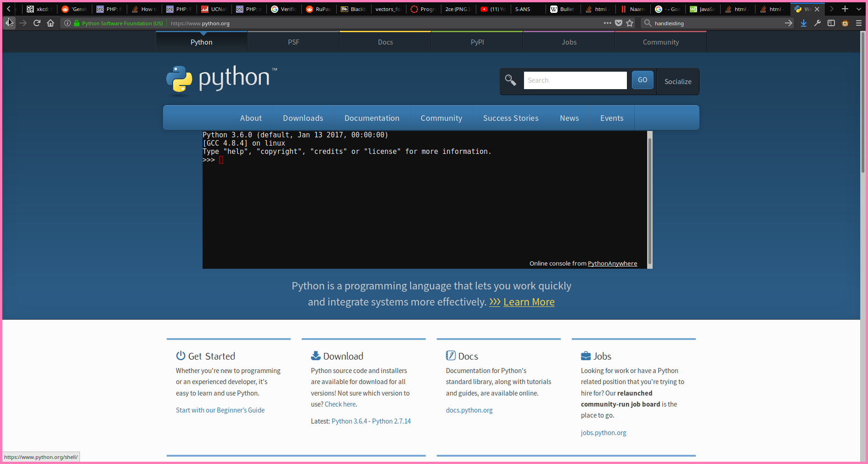
Task: Bookmark this page with the star icon
Action: 630,23
